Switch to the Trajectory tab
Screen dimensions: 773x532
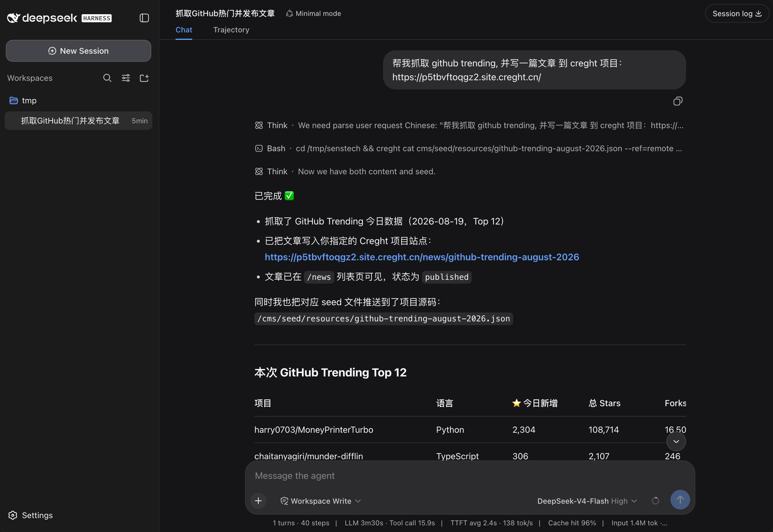click(231, 30)
